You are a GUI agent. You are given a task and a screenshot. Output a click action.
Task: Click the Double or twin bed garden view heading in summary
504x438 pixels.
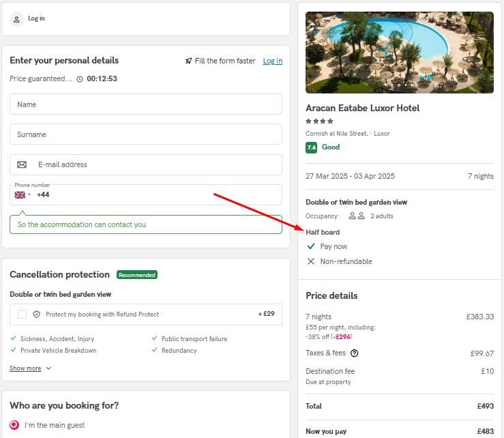[x=356, y=202]
